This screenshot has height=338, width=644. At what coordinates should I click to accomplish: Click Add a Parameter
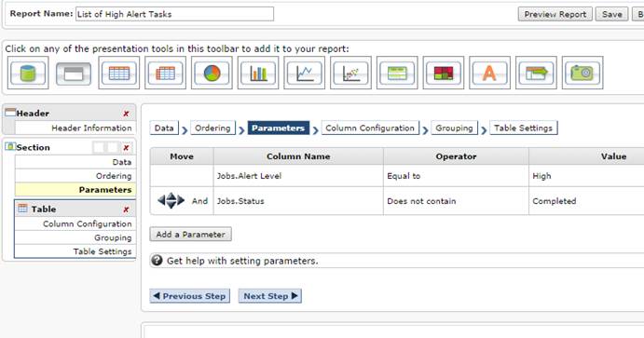tap(190, 235)
